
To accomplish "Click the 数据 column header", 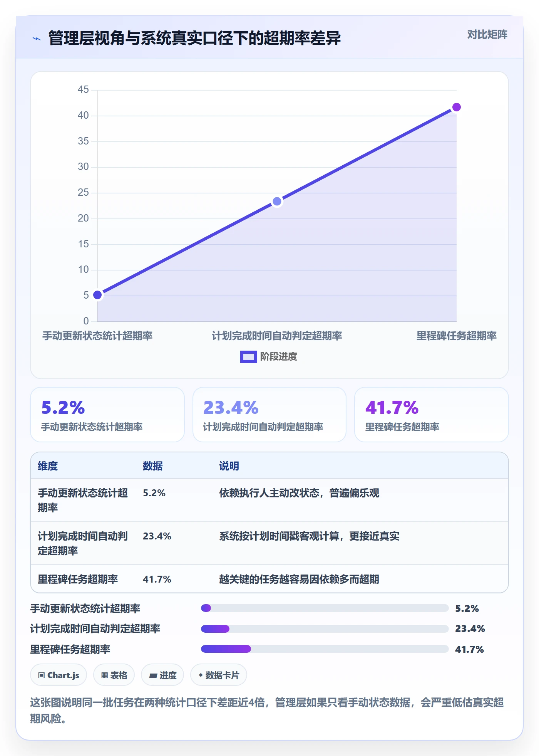I will pos(153,466).
